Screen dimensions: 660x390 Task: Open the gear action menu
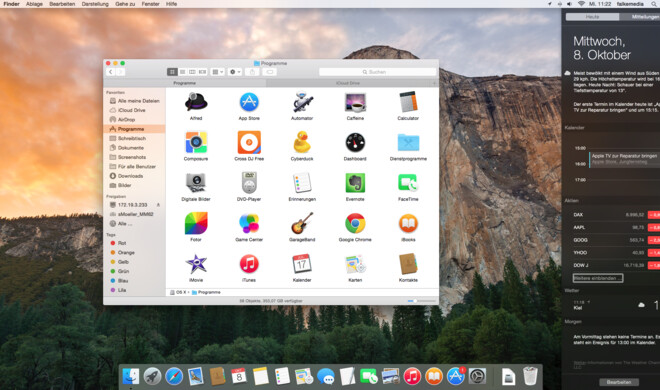234,72
